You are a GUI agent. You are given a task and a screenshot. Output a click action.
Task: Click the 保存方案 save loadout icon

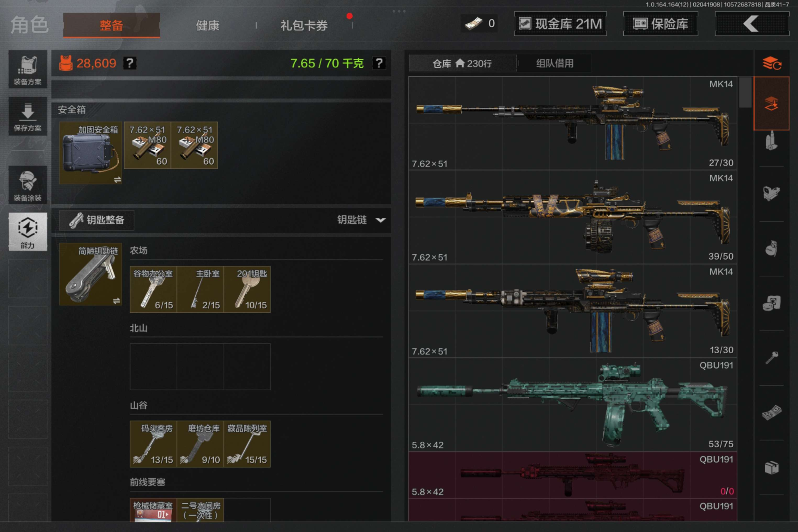point(28,117)
